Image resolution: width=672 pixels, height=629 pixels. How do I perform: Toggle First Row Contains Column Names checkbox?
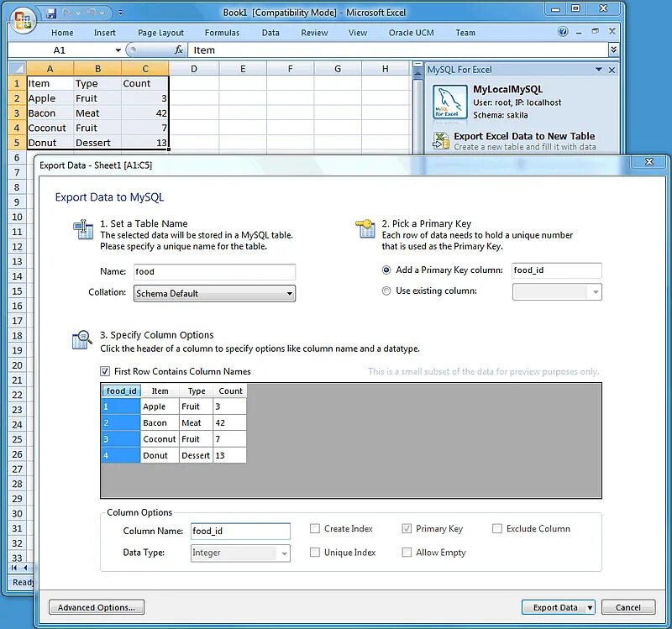coord(105,371)
